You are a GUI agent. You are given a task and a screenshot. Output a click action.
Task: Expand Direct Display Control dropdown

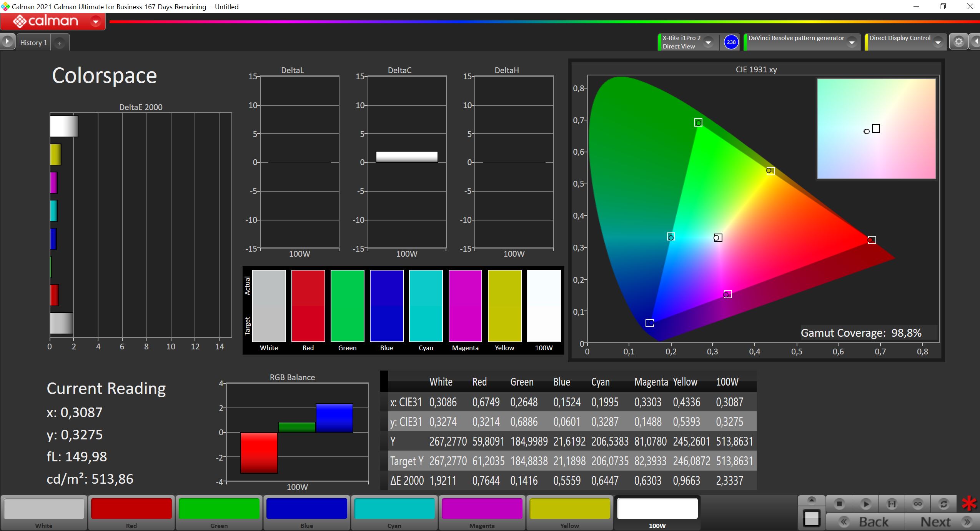pos(938,42)
